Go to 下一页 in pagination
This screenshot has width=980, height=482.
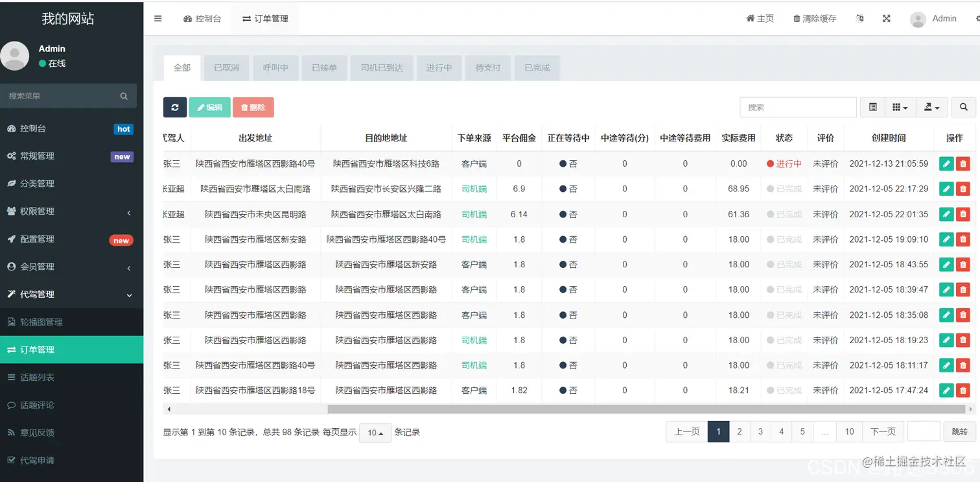click(883, 431)
